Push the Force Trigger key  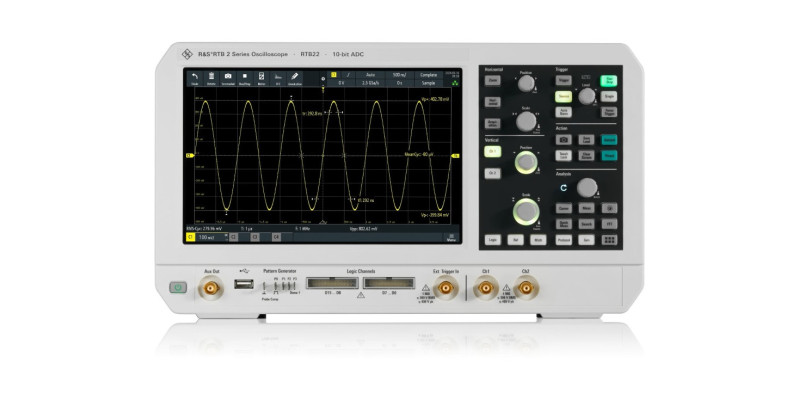click(609, 112)
